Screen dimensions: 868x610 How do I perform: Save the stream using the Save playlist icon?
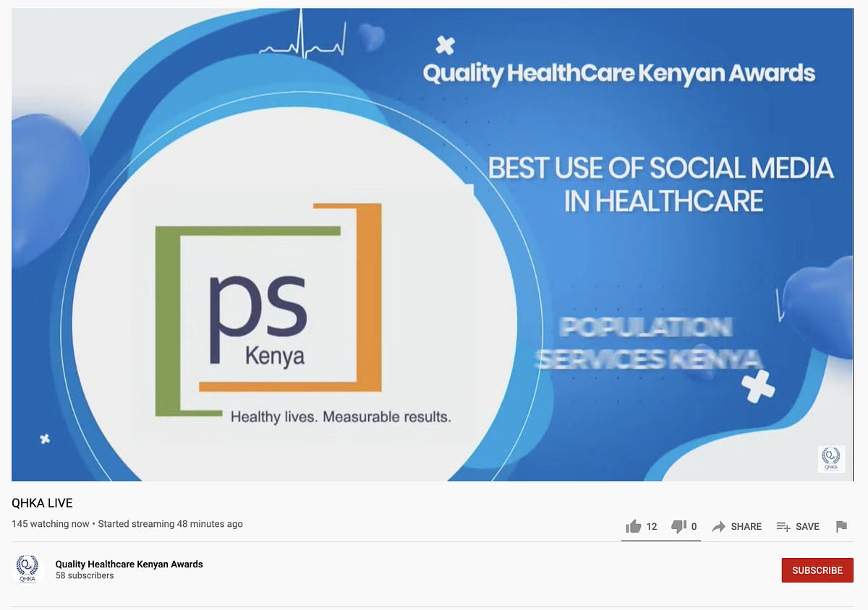(782, 526)
